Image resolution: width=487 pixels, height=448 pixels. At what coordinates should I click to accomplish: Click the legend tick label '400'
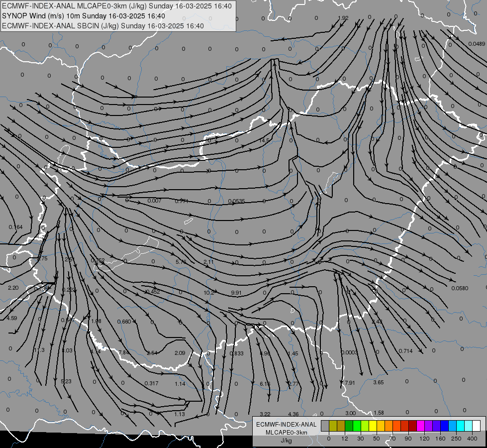point(472,439)
